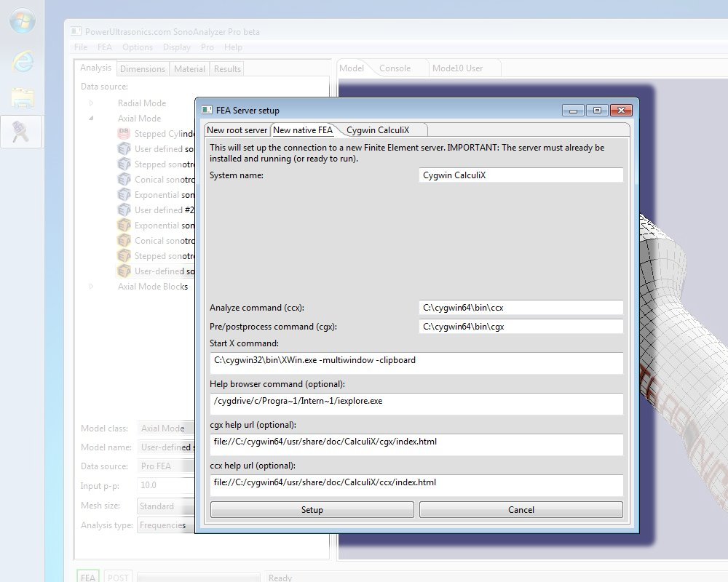
Task: Select the Axial Mode tree item
Action: pyautogui.click(x=139, y=119)
